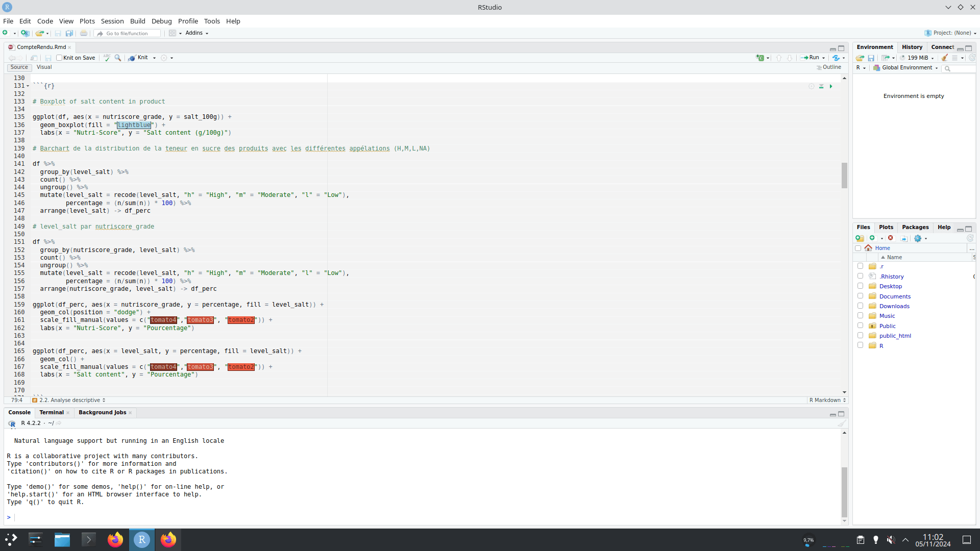Tick the select-all checkbox beside Home
This screenshot has width=980, height=551.
coord(858,248)
